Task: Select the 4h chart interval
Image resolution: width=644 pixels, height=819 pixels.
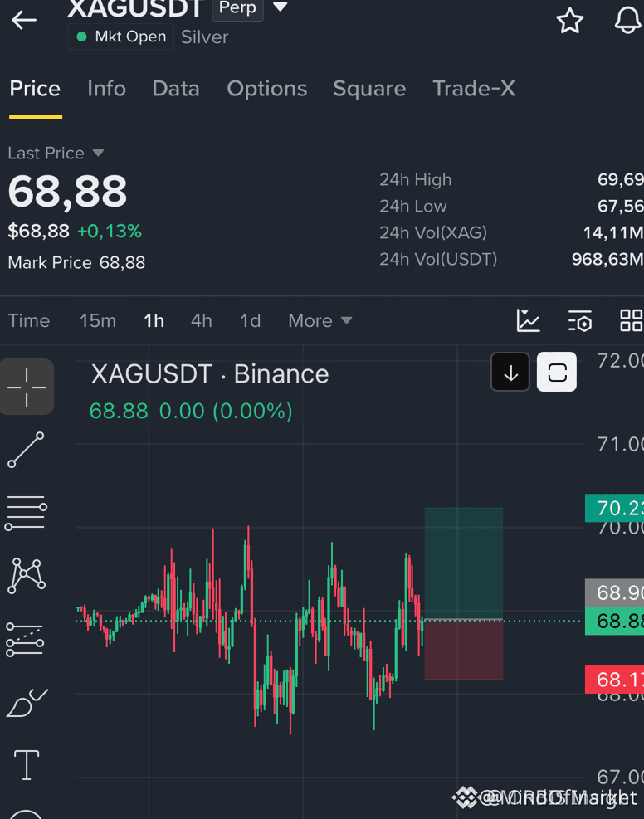Action: [x=202, y=320]
